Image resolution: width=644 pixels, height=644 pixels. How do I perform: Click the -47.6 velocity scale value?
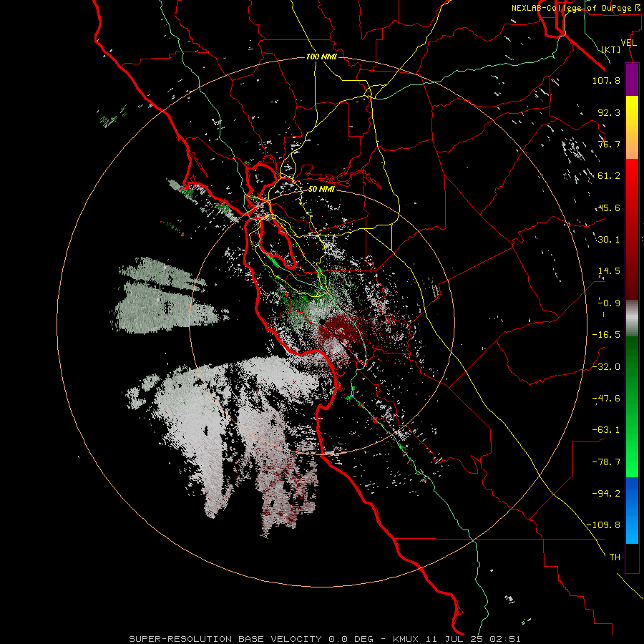click(x=606, y=399)
